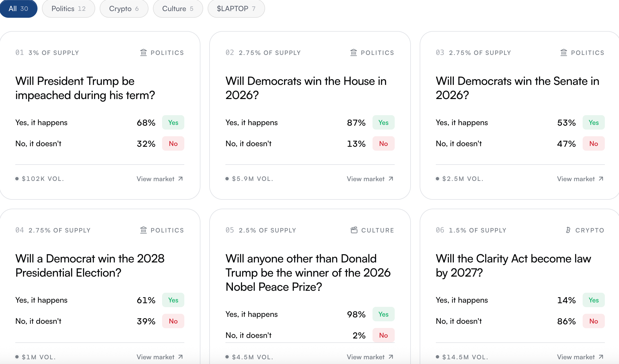Open View market link for Nobel Peace Prize
The height and width of the screenshot is (364, 619).
click(x=370, y=357)
